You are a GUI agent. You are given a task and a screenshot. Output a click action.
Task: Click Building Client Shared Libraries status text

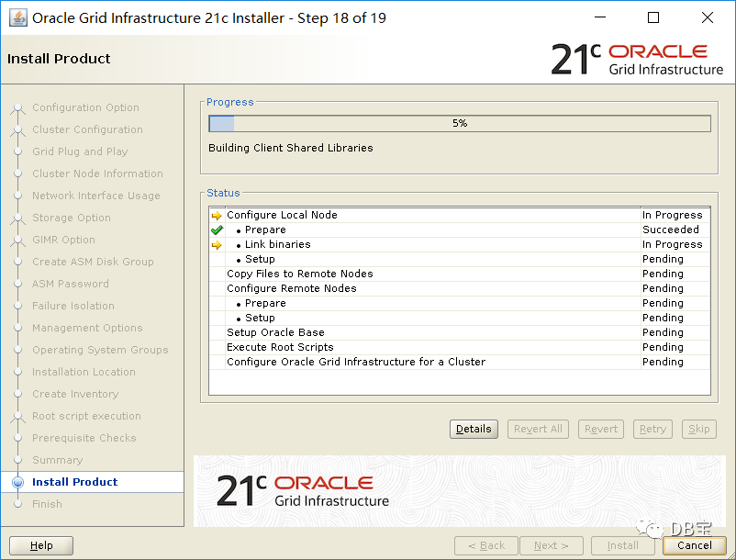291,148
